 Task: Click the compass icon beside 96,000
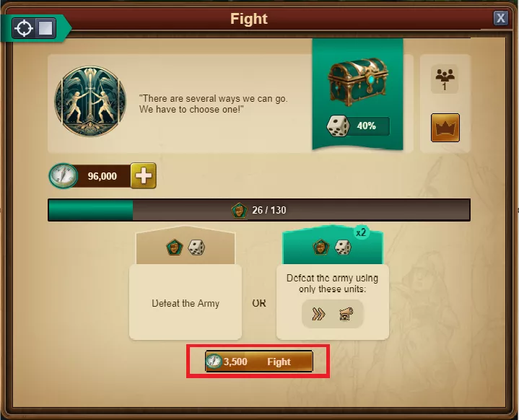click(x=63, y=176)
